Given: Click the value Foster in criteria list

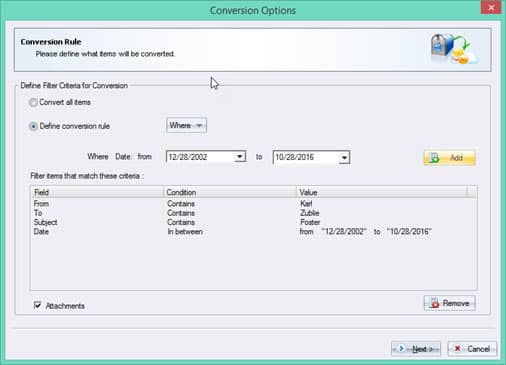Looking at the screenshot, I should [310, 222].
